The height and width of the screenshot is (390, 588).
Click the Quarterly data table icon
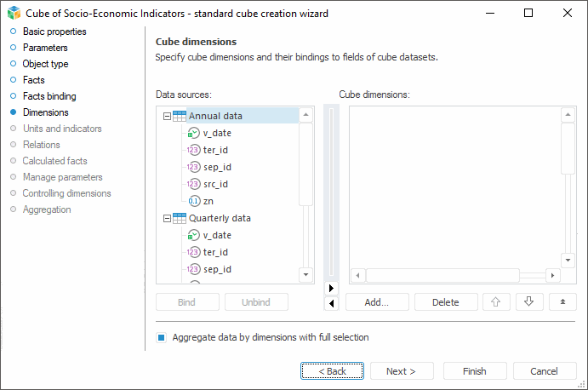pos(180,218)
